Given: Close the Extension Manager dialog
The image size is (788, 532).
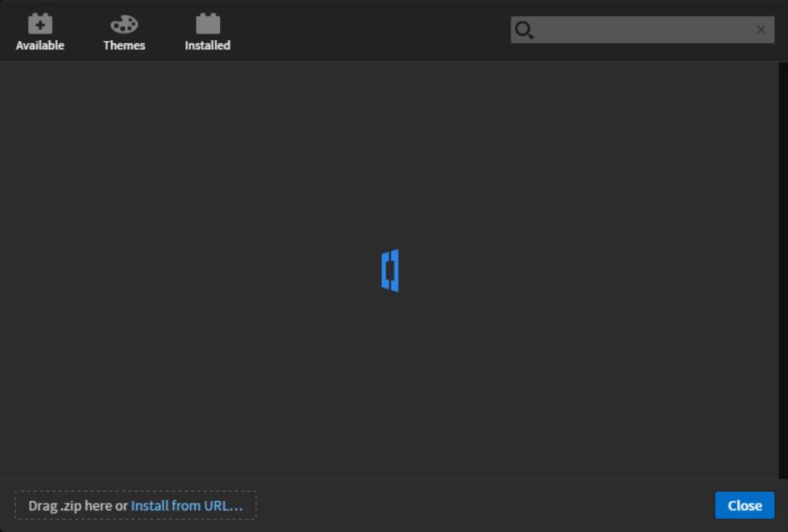Looking at the screenshot, I should (745, 505).
